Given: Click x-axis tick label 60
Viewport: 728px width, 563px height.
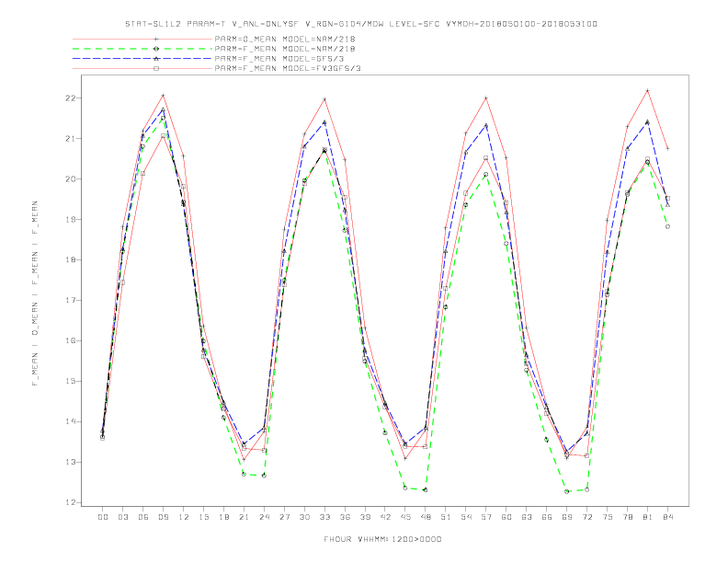Looking at the screenshot, I should click(x=506, y=517).
